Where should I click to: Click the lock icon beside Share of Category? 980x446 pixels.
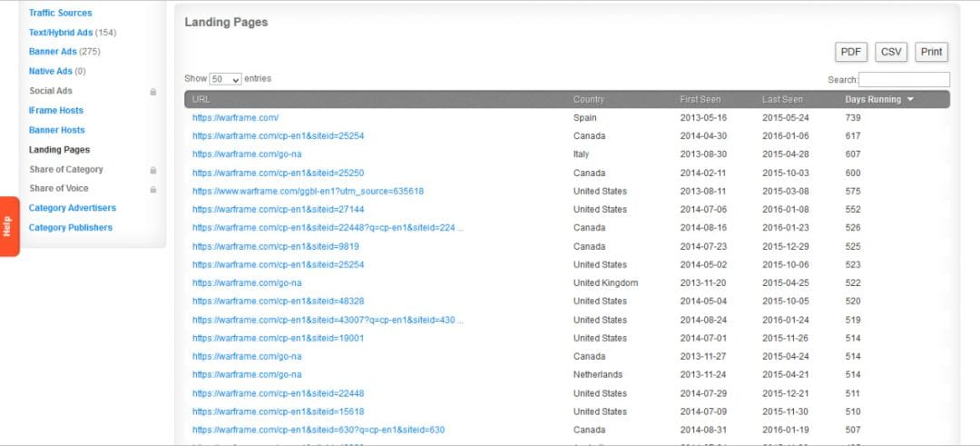click(x=153, y=170)
